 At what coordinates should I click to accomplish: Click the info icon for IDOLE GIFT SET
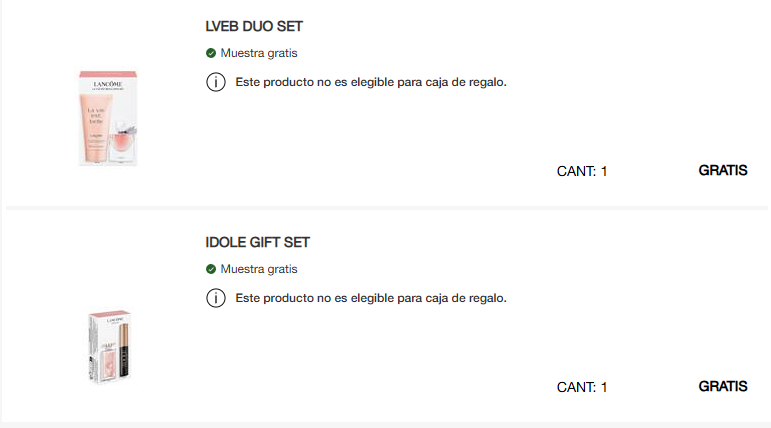point(215,298)
